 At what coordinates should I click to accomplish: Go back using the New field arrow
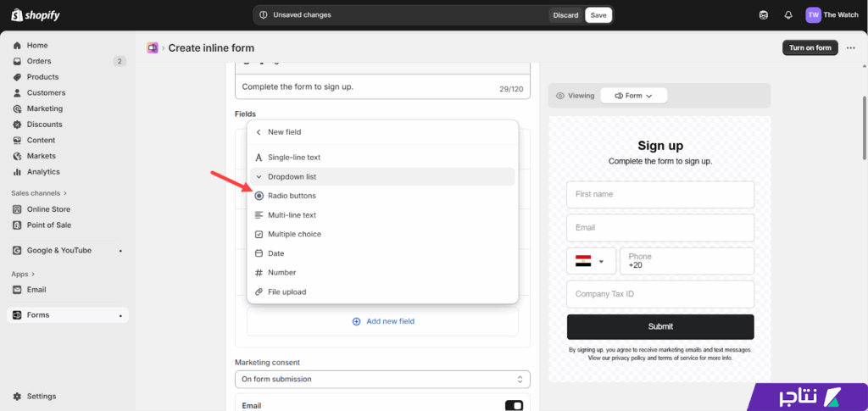pos(259,132)
